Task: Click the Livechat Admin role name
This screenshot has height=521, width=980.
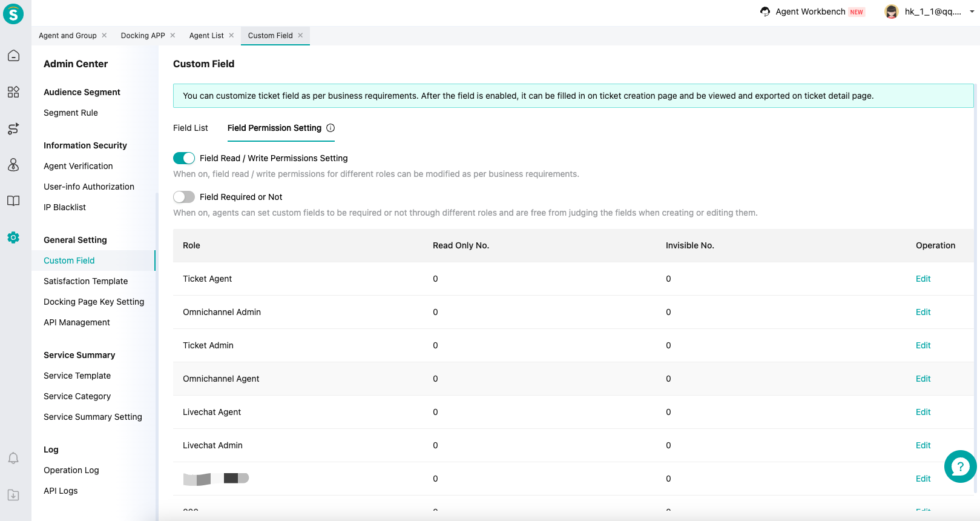Action: [x=212, y=445]
